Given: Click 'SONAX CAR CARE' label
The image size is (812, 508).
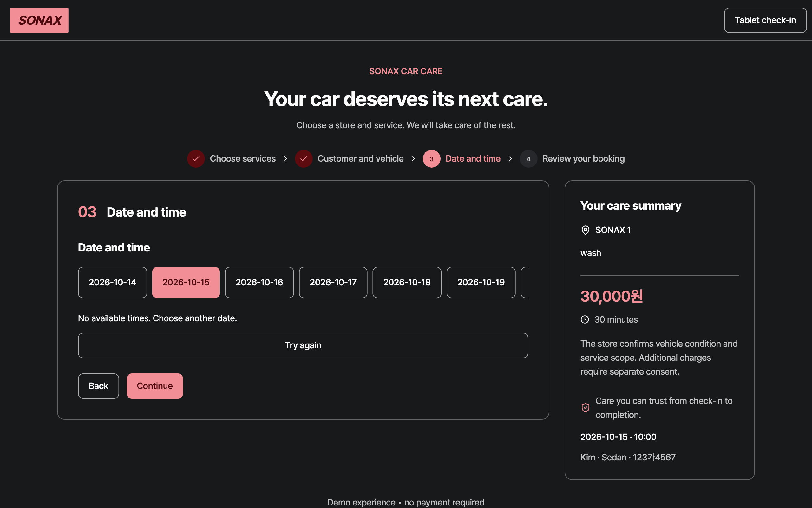Looking at the screenshot, I should coord(406,71).
